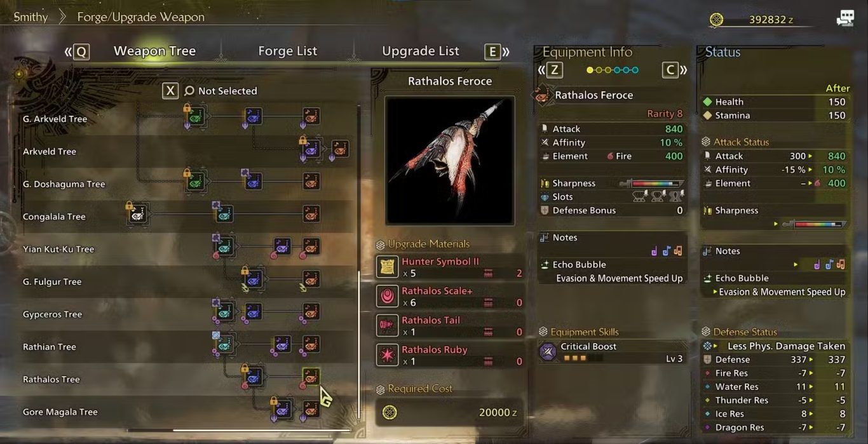Viewport: 868px width, 444px height.
Task: Select the Rathalos Scale+ material icon
Action: pos(388,296)
